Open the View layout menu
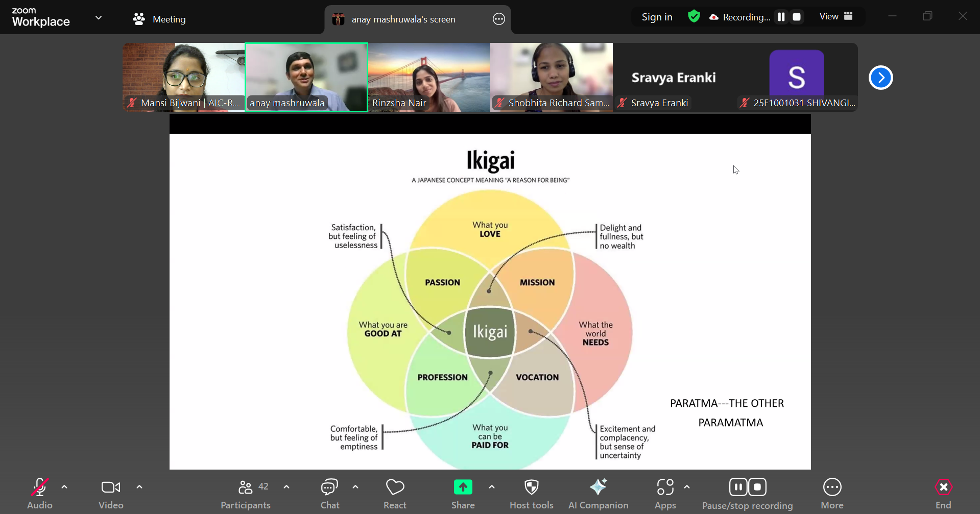The height and width of the screenshot is (514, 980). click(x=835, y=16)
